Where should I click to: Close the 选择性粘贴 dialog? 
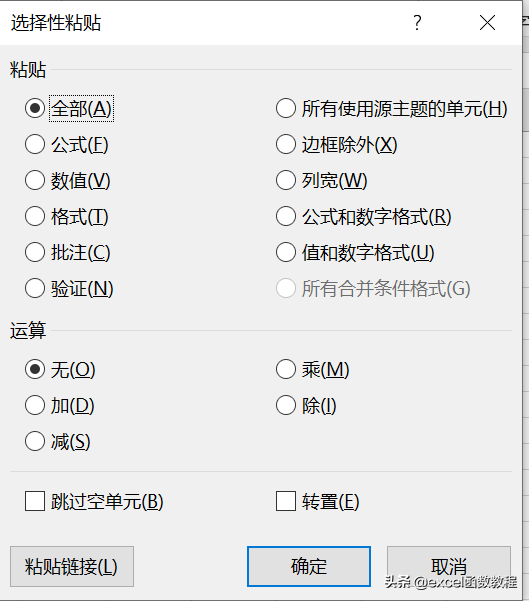click(x=487, y=23)
